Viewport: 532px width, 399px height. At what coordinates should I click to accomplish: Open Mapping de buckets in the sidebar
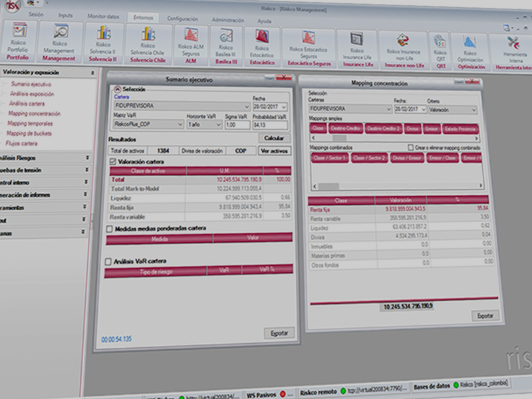tap(29, 134)
